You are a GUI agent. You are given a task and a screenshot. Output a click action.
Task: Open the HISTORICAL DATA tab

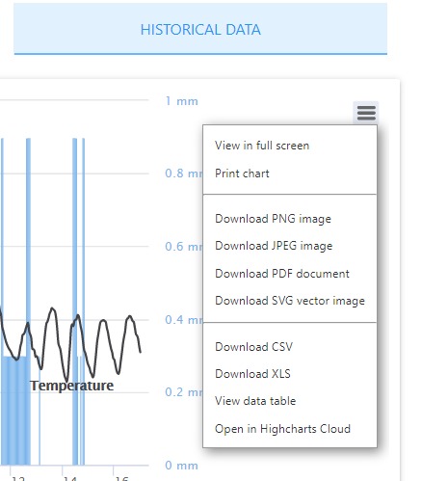point(200,29)
